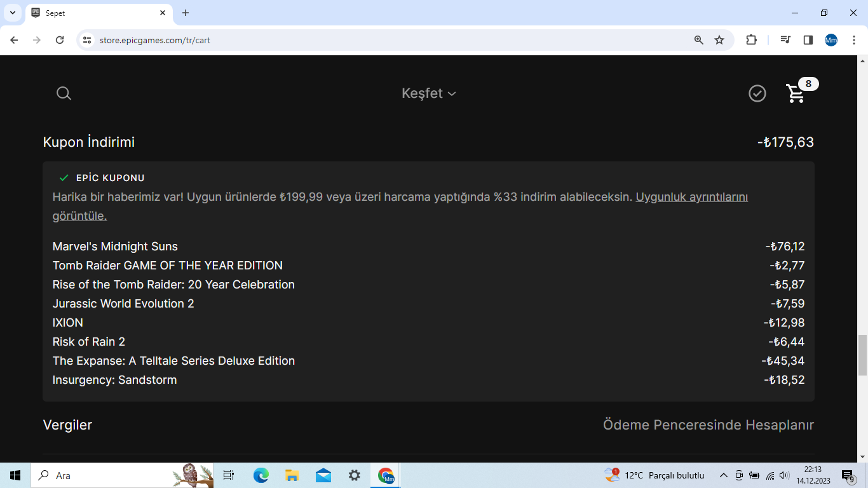Open the Mail app from the taskbar
Image resolution: width=868 pixels, height=488 pixels.
(x=323, y=475)
